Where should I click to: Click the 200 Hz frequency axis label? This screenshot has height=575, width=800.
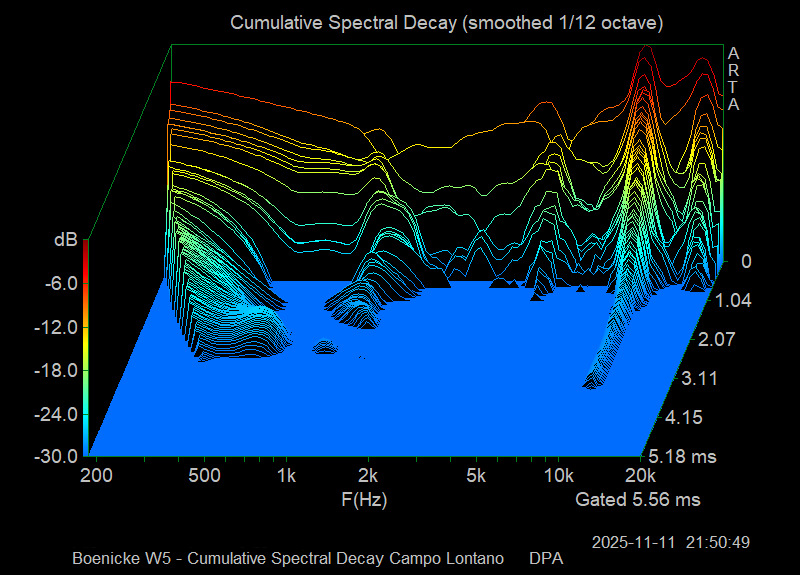coord(95,475)
